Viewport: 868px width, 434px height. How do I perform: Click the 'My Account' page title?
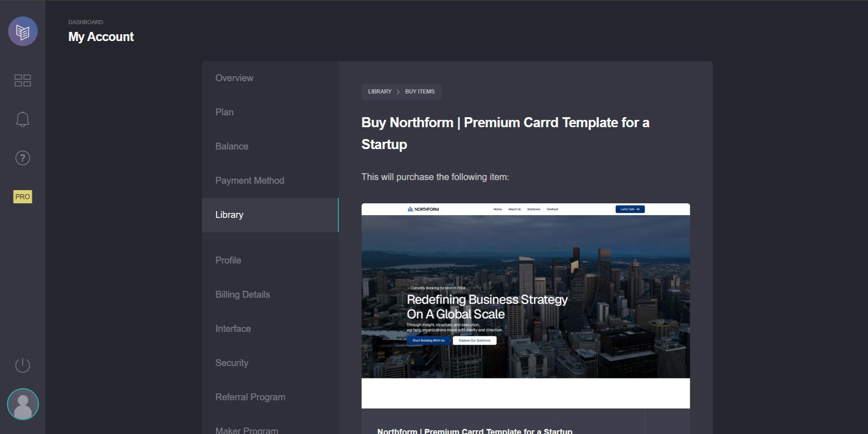[x=101, y=37]
